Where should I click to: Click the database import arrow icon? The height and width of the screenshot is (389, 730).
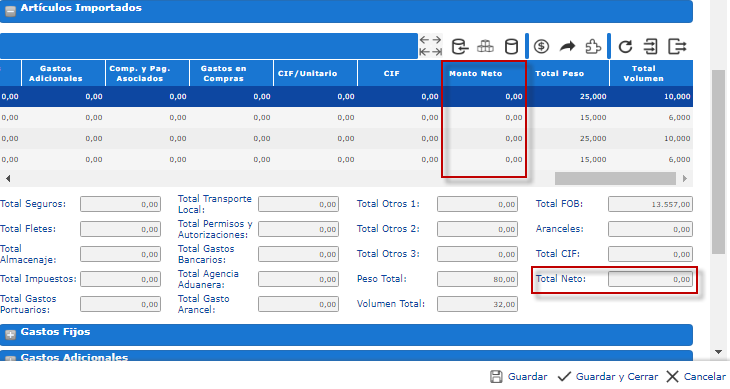pos(460,47)
